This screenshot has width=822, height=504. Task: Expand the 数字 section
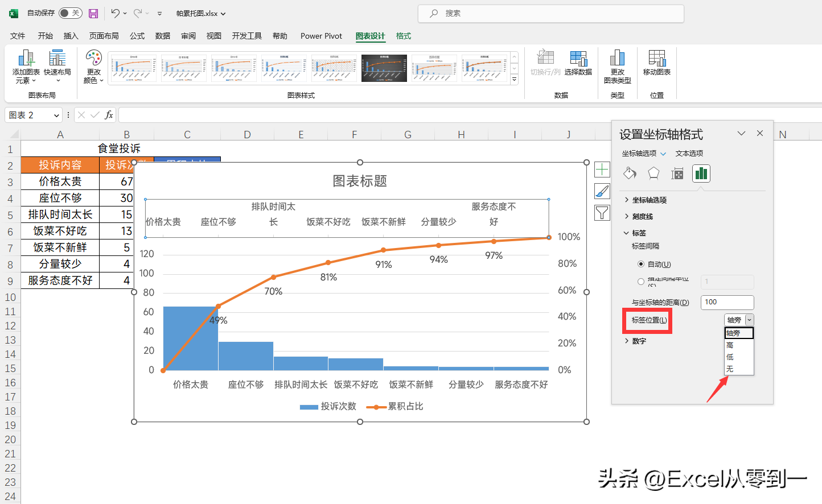(635, 341)
